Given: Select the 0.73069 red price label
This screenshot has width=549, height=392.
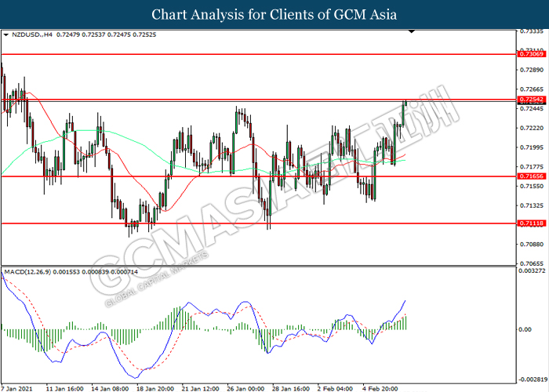Looking at the screenshot, I should click(x=531, y=55).
